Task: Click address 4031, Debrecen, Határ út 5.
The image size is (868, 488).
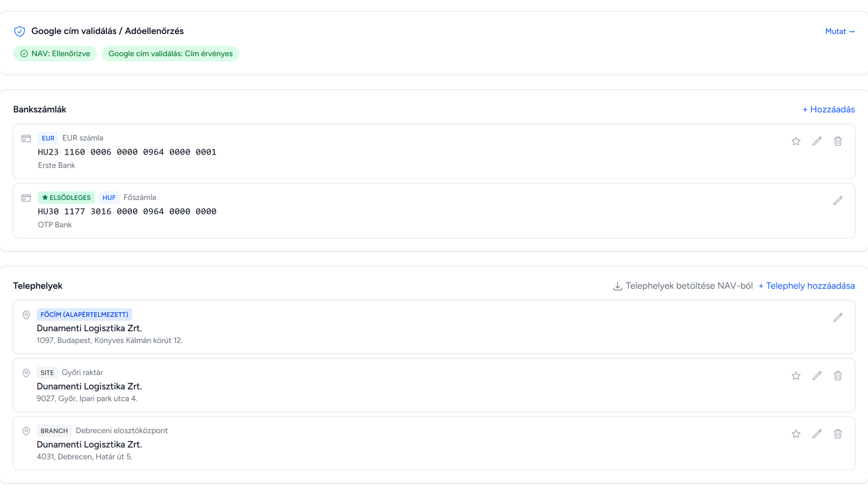Action: pos(85,457)
